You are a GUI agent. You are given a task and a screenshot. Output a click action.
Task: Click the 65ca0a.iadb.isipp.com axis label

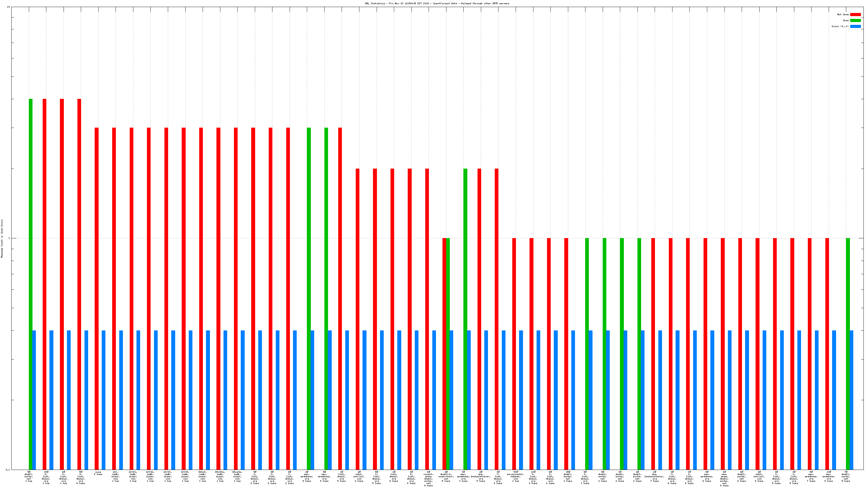(x=237, y=476)
